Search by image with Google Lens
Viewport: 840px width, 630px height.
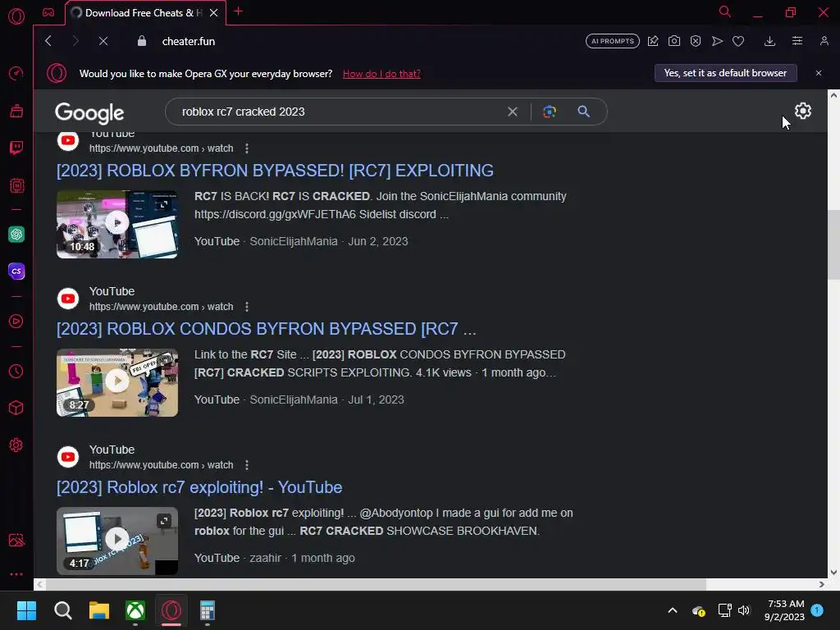(x=549, y=112)
